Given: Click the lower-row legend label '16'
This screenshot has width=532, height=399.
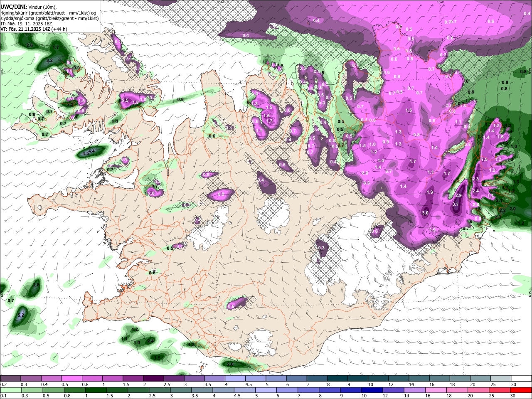Looking at the screenshot, I should click(x=428, y=396).
